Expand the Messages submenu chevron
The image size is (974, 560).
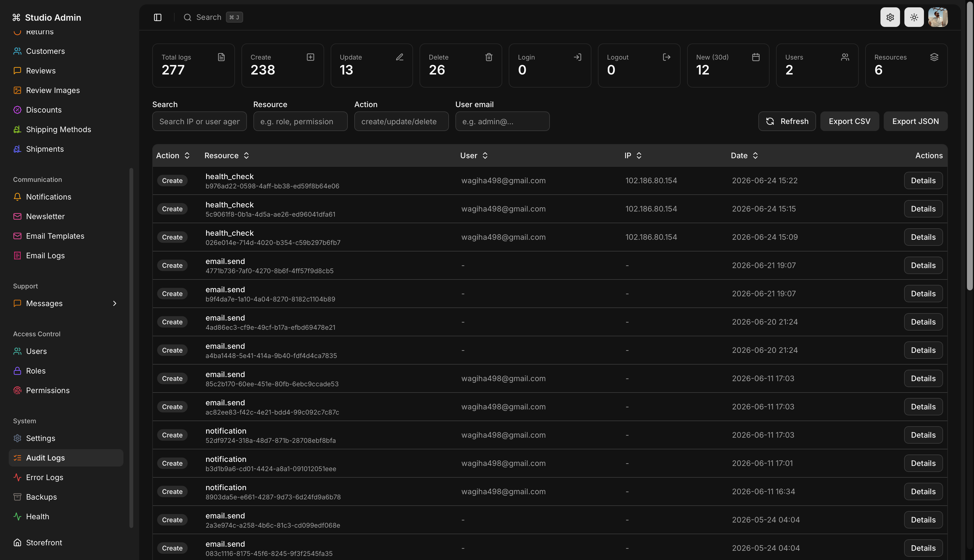pyautogui.click(x=115, y=303)
